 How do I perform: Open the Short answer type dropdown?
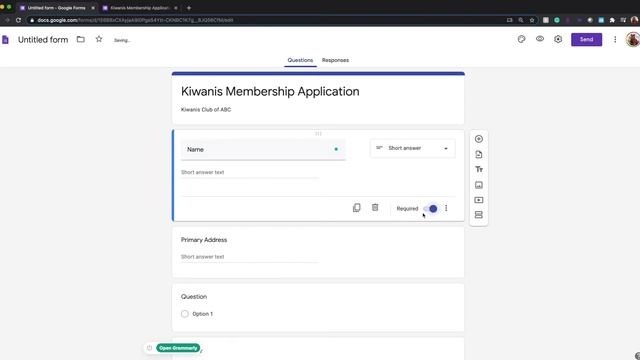pos(413,148)
